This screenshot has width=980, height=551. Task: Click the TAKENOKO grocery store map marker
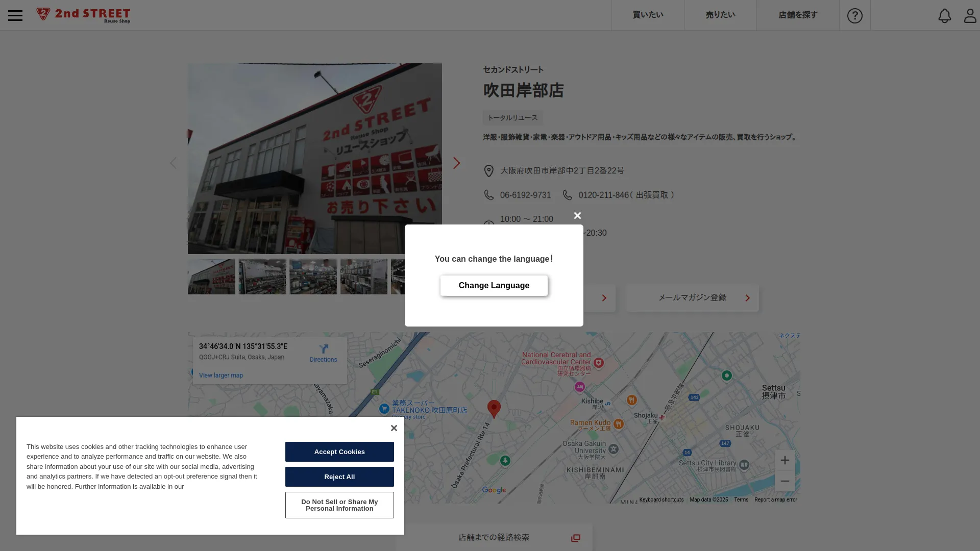(x=384, y=409)
